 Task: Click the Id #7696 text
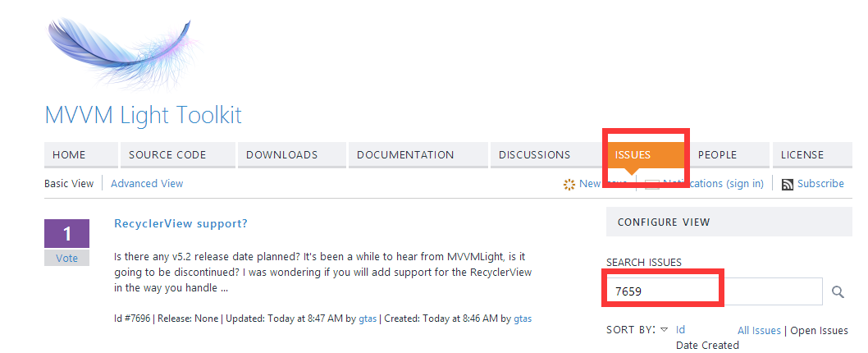click(133, 319)
